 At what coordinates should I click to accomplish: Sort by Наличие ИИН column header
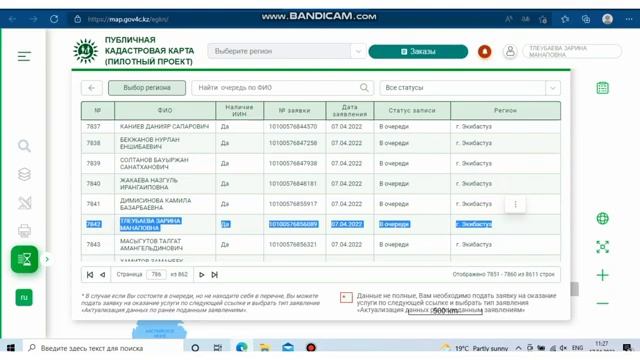click(x=240, y=111)
